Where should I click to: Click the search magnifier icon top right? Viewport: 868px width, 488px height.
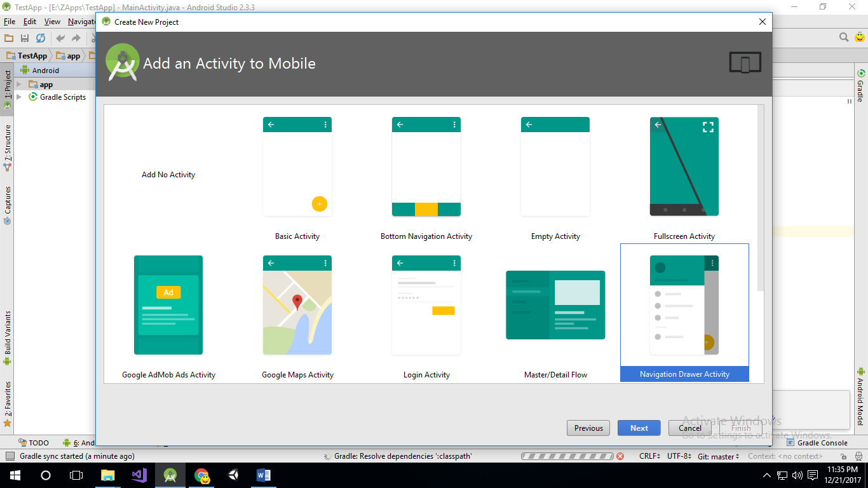[x=844, y=37]
